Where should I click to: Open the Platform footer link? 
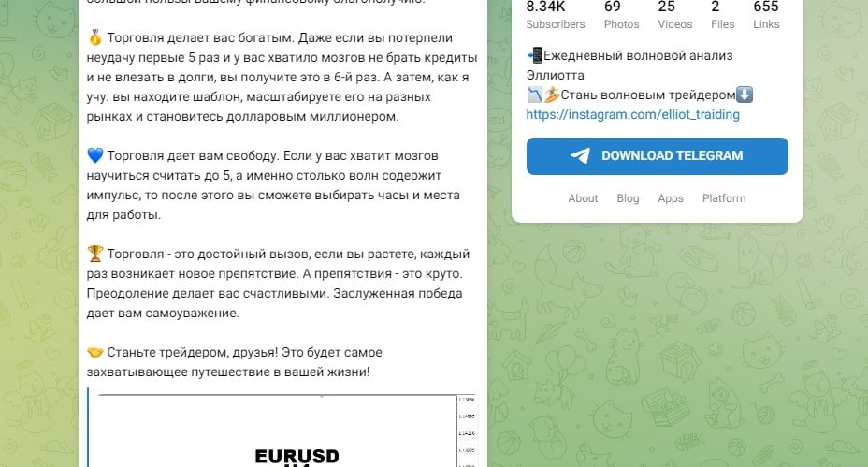tap(724, 198)
